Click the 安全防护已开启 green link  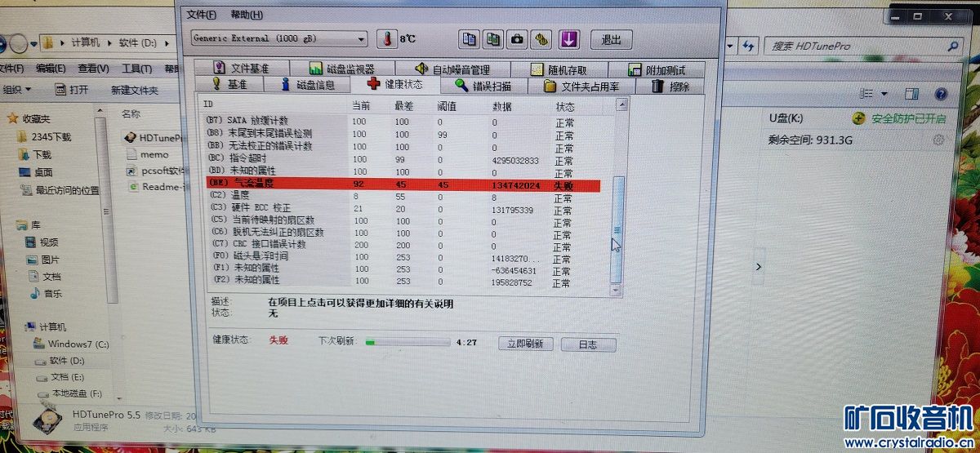pos(908,119)
